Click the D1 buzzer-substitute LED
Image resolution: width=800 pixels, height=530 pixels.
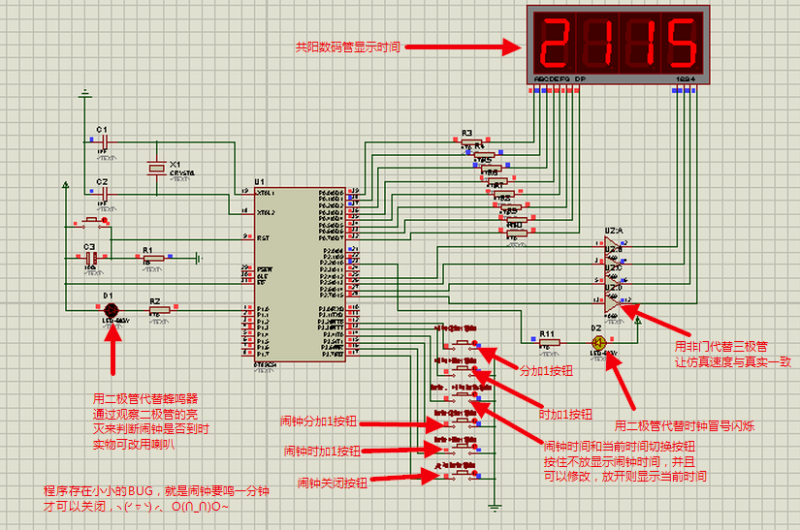tap(112, 310)
